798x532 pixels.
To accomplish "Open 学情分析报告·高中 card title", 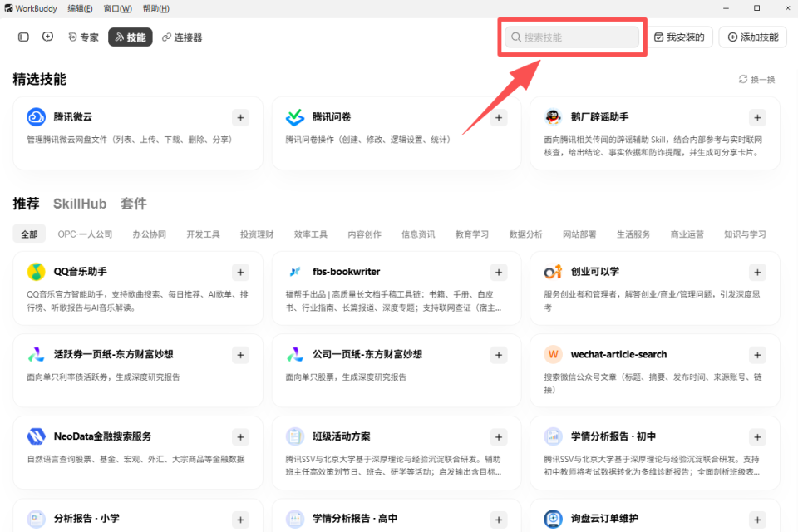I will (355, 518).
